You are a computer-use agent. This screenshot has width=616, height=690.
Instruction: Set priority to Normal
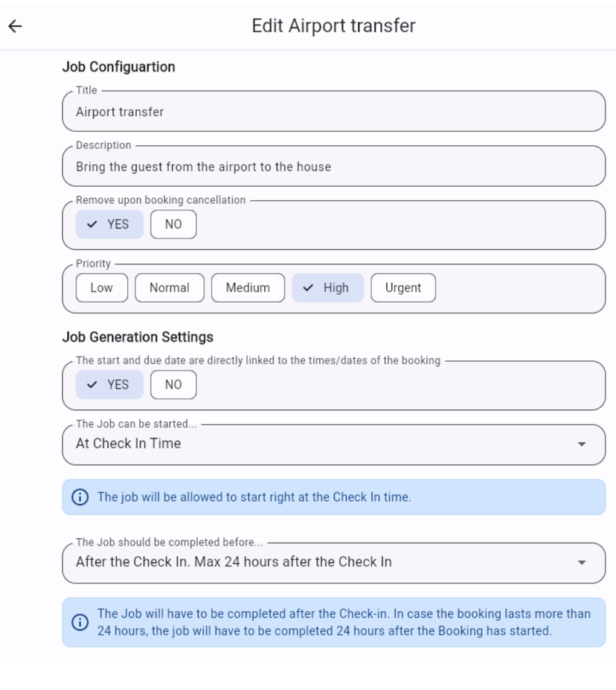(x=170, y=288)
